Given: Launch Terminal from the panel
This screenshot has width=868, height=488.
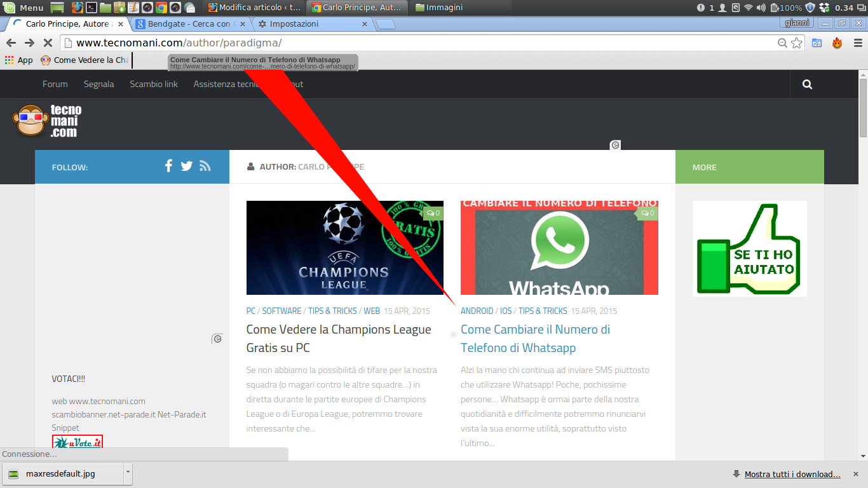Looking at the screenshot, I should point(92,8).
